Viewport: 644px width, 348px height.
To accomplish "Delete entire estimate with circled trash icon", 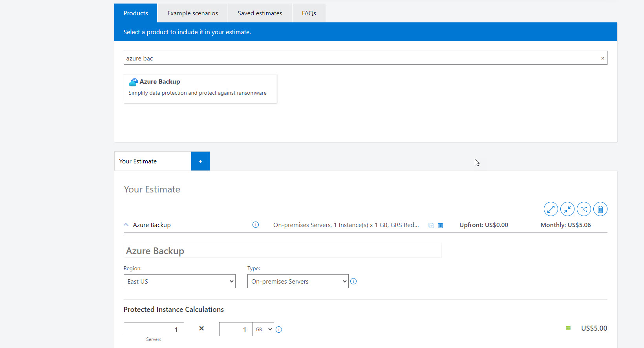I will 600,209.
